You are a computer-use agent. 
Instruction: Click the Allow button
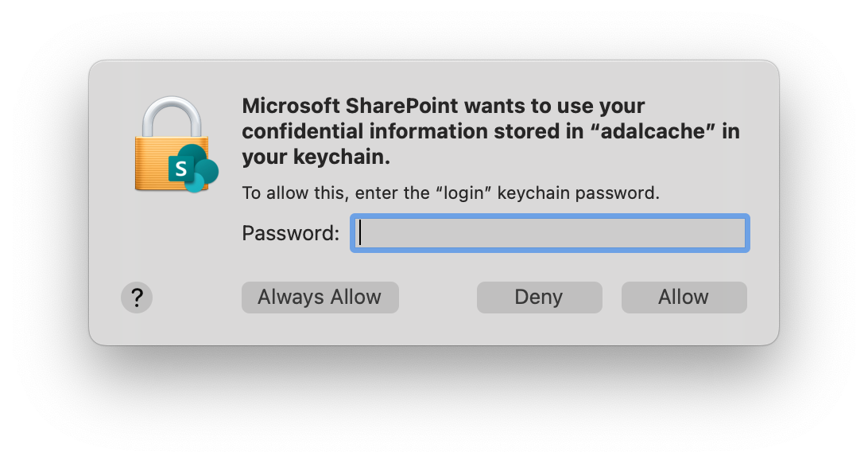click(x=684, y=297)
